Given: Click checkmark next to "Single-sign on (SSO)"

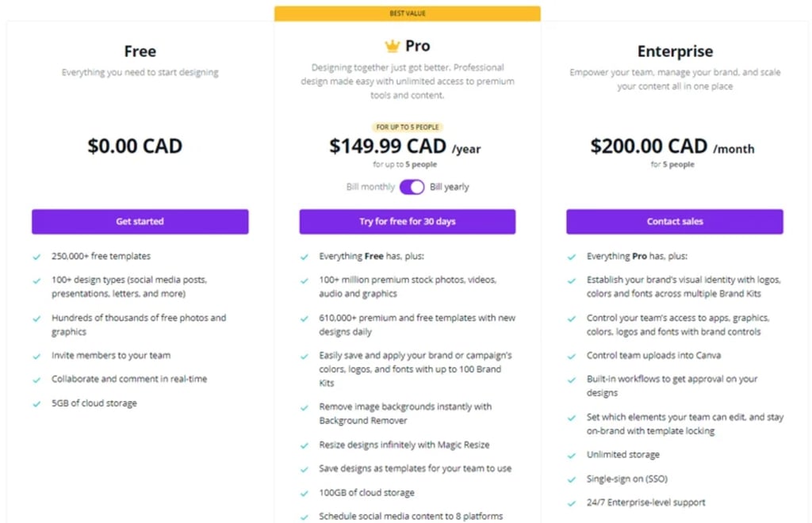Looking at the screenshot, I should pyautogui.click(x=571, y=479).
